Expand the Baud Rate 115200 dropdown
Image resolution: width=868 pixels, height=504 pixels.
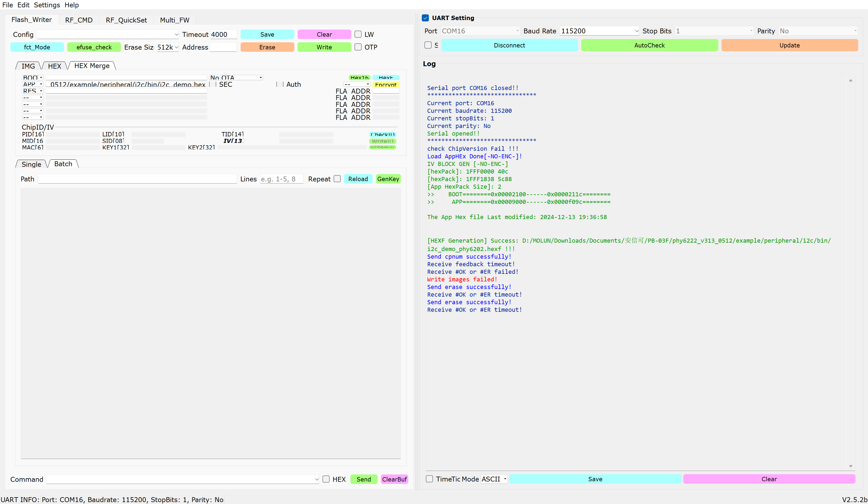[x=599, y=31]
